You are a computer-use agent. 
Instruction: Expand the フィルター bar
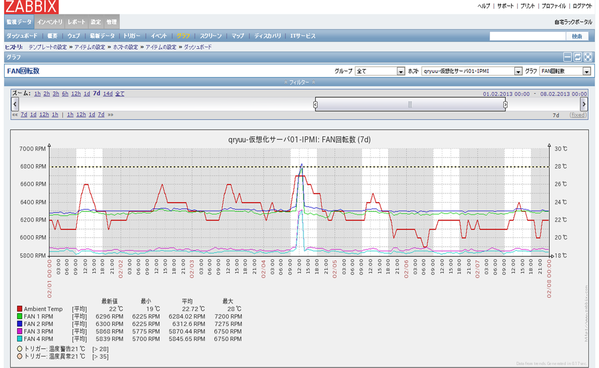[x=299, y=82]
